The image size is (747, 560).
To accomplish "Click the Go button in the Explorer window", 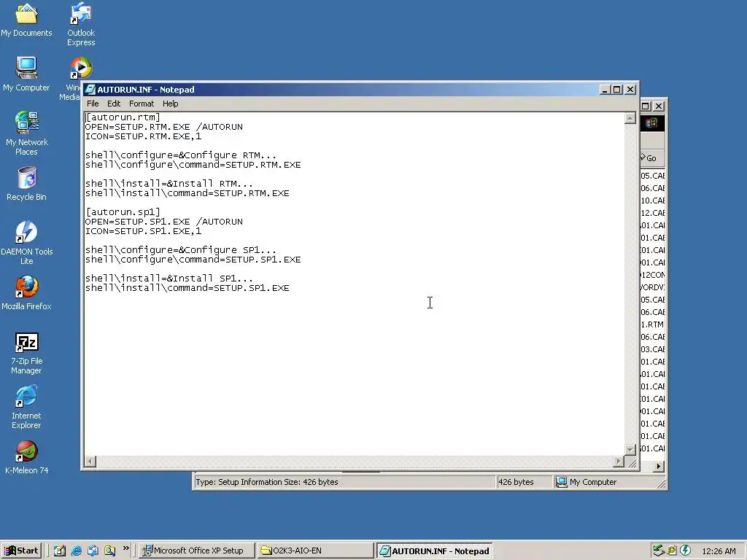I will 649,158.
